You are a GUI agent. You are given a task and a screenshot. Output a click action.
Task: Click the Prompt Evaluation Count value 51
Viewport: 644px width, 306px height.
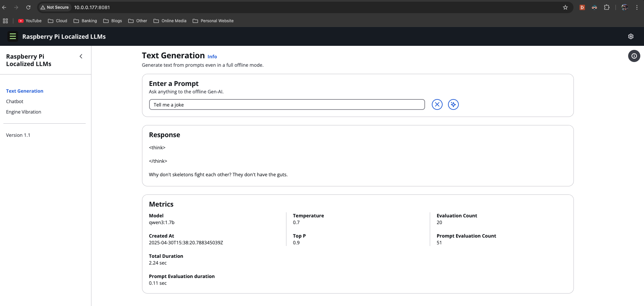tap(439, 243)
